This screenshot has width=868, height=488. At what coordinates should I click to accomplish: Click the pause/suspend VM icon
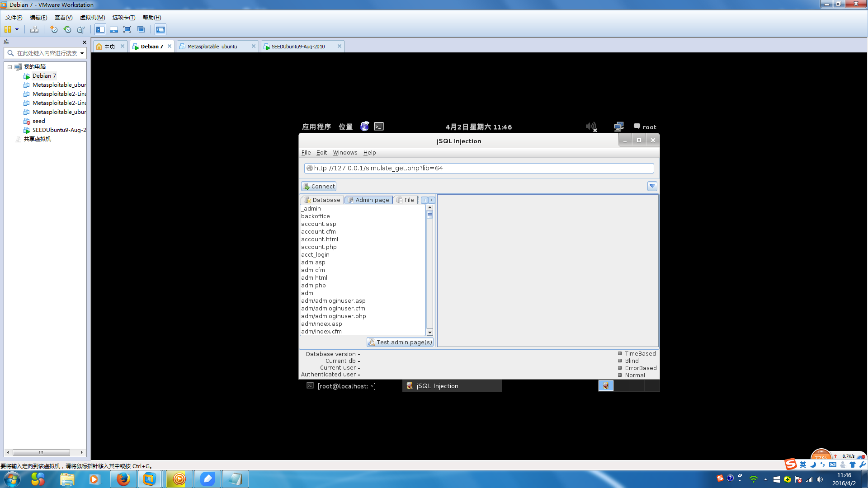(8, 29)
